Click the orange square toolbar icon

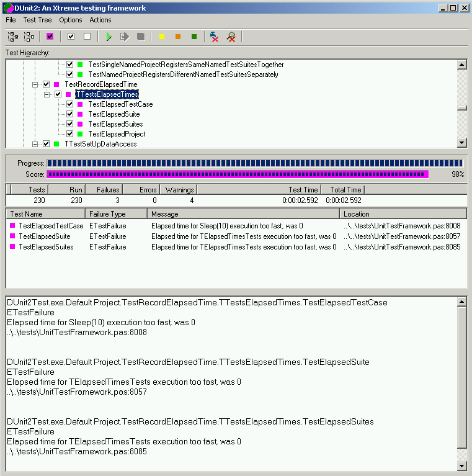point(178,37)
